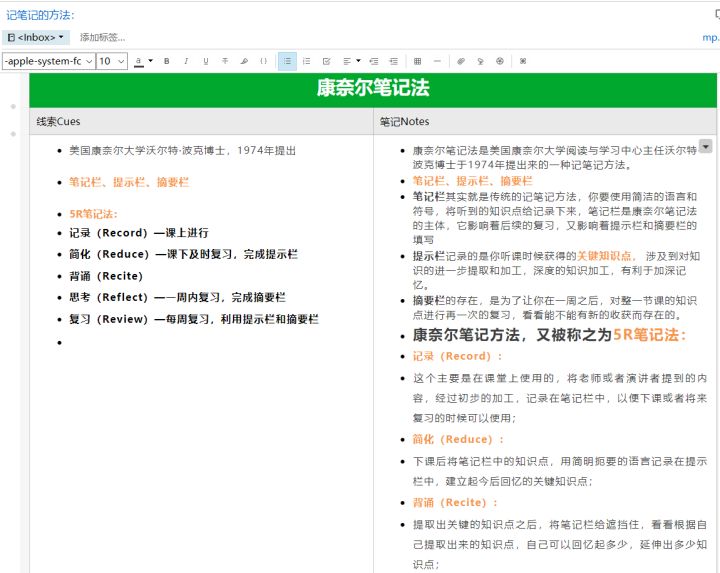Click the '康奈尔笔记法' green header
Image resolution: width=720 pixels, height=573 pixels.
(373, 88)
